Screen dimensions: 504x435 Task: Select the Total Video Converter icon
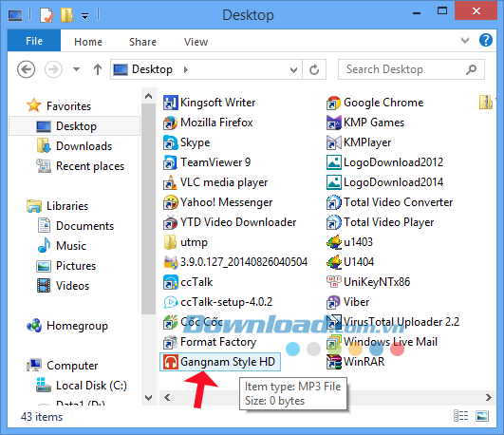point(334,202)
